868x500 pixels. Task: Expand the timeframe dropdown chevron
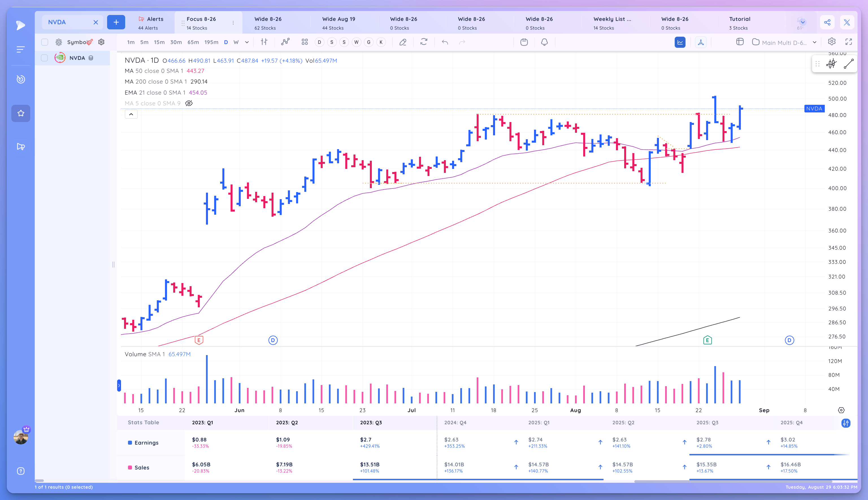coord(247,42)
